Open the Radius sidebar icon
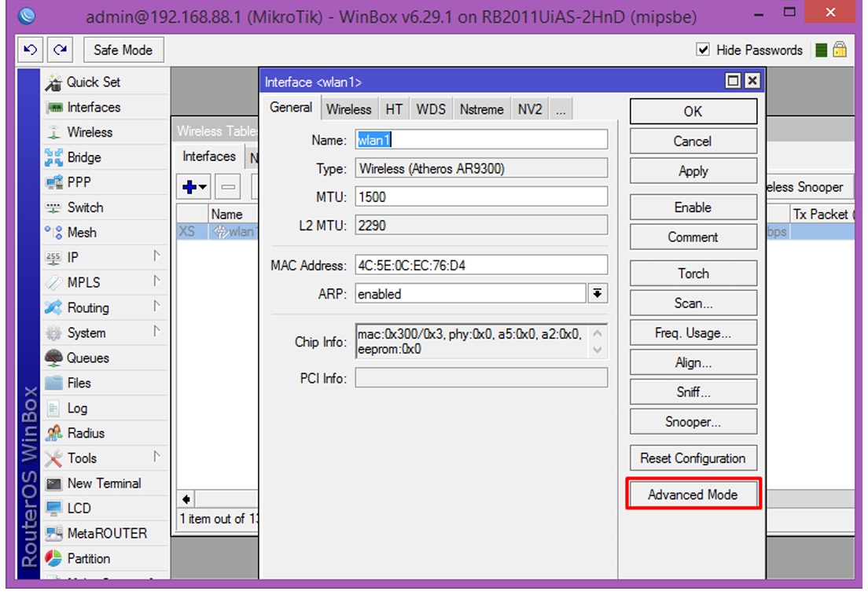 pos(53,433)
